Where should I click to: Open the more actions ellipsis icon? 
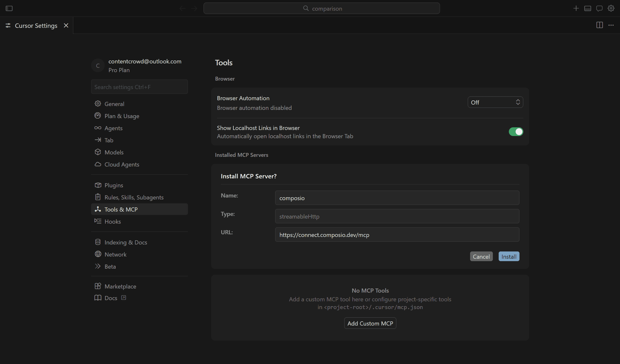tap(611, 25)
